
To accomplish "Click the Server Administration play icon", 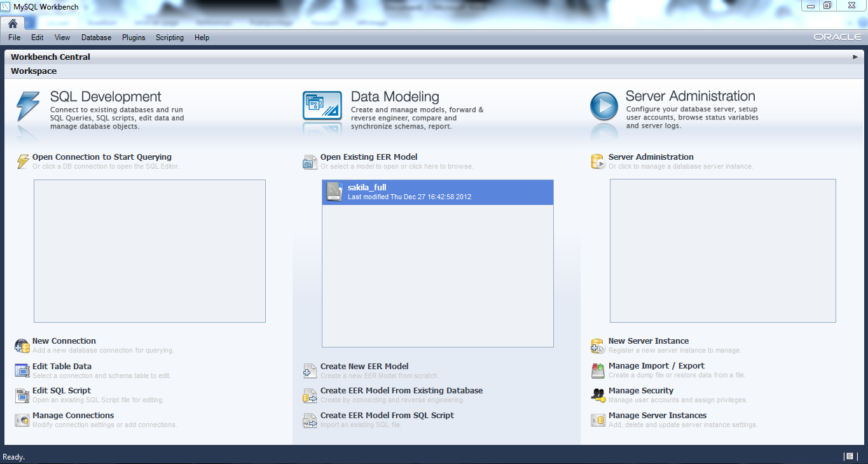I will point(603,106).
